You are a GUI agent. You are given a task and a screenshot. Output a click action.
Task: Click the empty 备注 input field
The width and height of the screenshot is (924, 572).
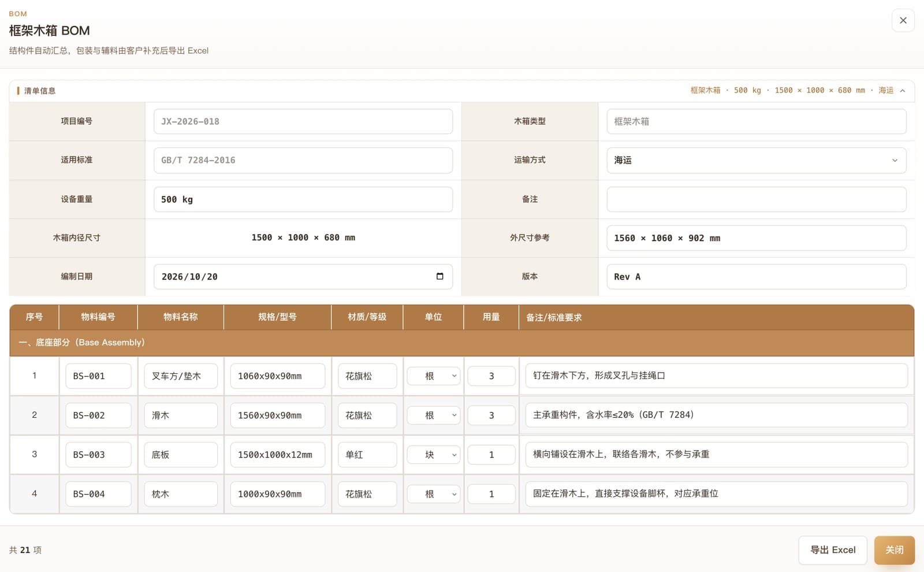click(x=756, y=199)
